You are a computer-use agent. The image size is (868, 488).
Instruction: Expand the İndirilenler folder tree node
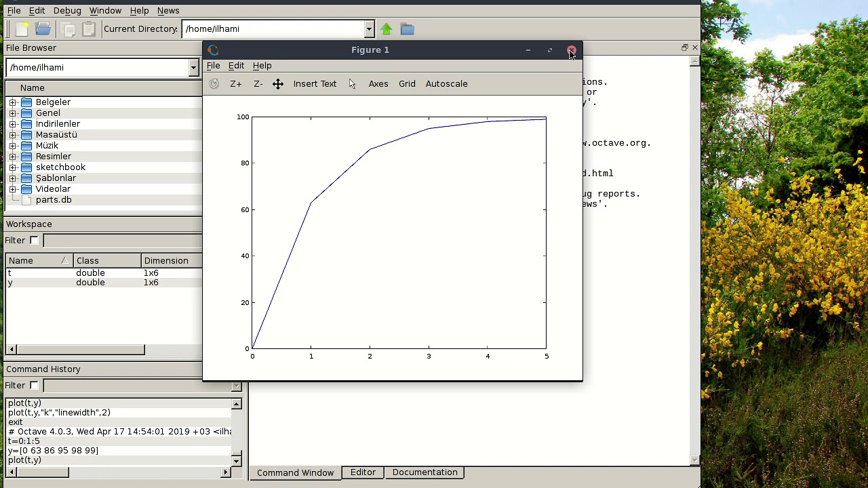[12, 124]
